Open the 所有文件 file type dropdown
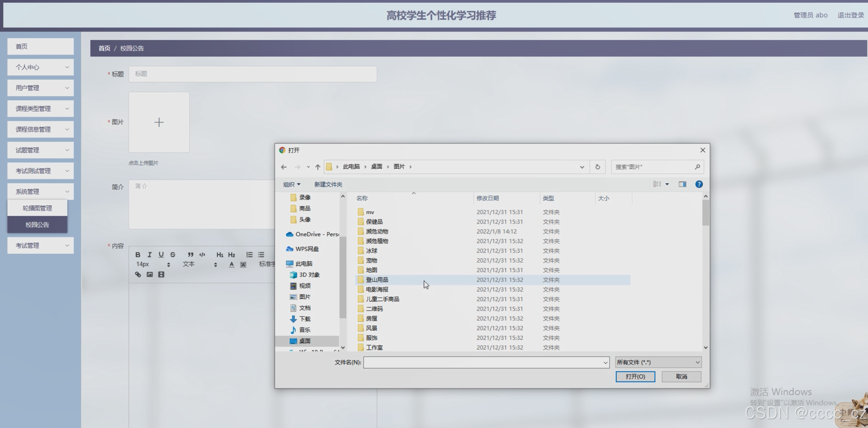The image size is (868, 428). pyautogui.click(x=658, y=362)
